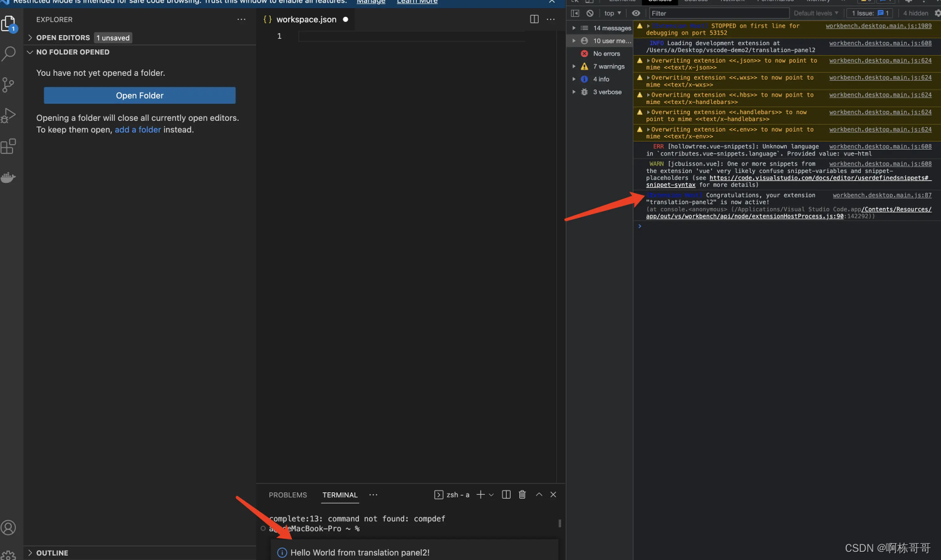The image size is (941, 560).
Task: Open Explorer views and more actions menu
Action: (x=241, y=19)
